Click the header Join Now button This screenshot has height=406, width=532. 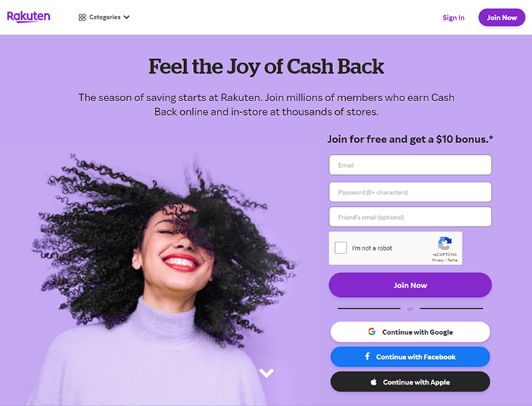pos(502,18)
